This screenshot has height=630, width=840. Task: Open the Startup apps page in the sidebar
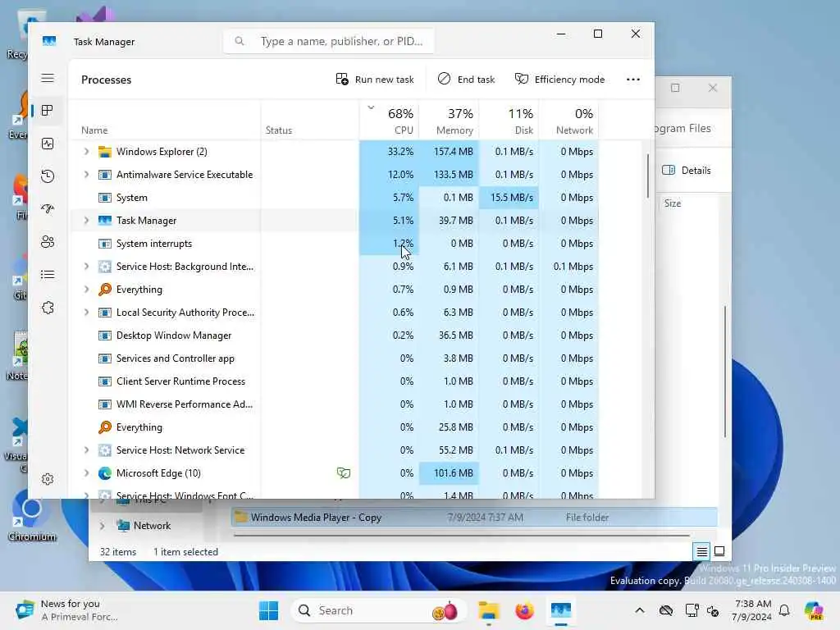pos(48,209)
